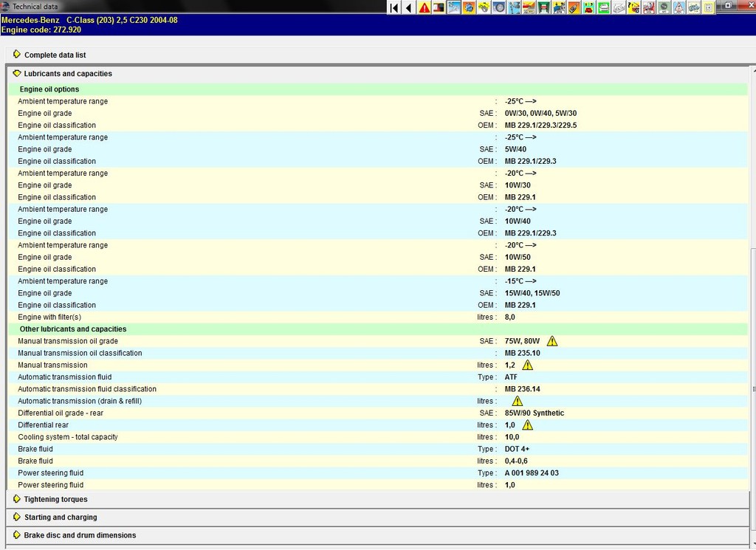
Task: Click the Differential oil grade - rear label
Action: coord(61,413)
